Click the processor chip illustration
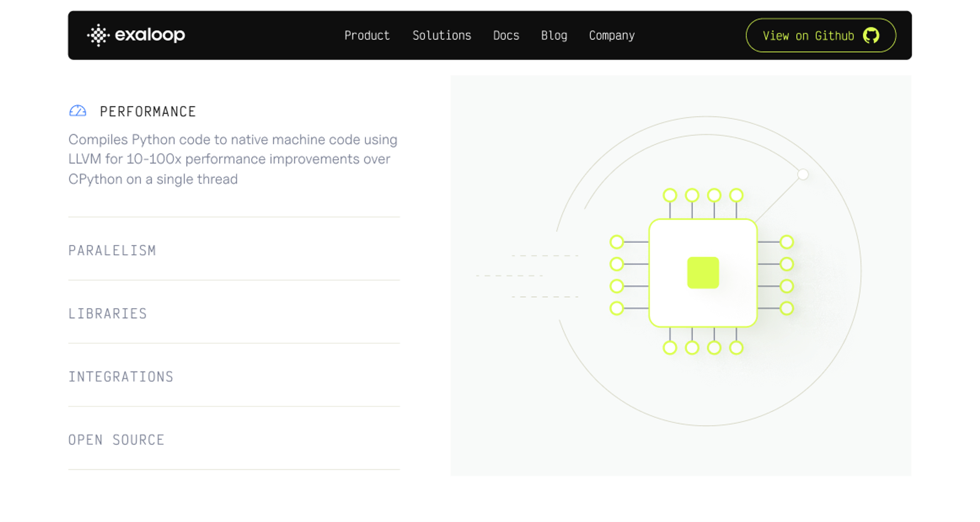 pos(702,272)
